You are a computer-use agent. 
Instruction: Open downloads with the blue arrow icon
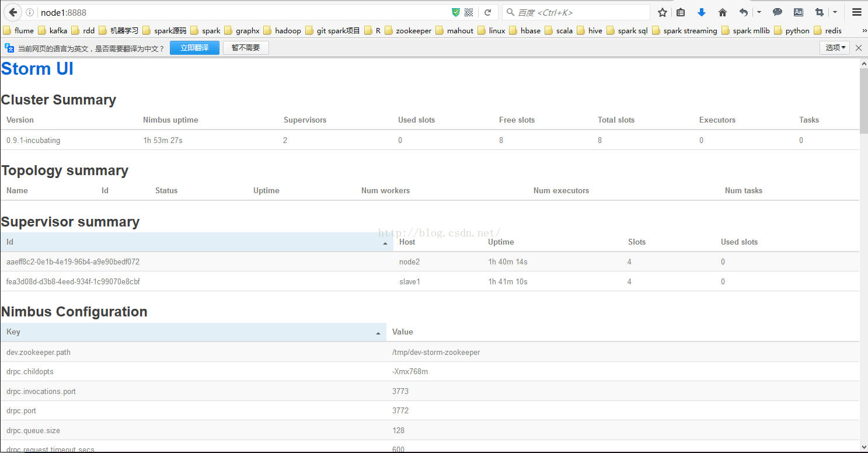point(702,12)
